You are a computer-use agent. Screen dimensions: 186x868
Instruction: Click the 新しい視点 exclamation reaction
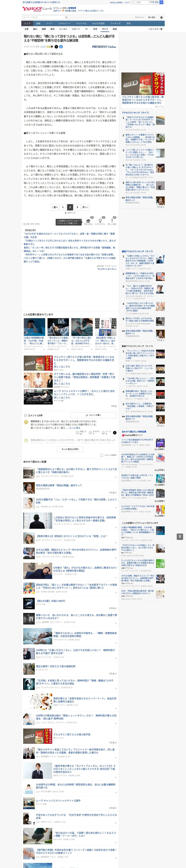(x=112, y=221)
